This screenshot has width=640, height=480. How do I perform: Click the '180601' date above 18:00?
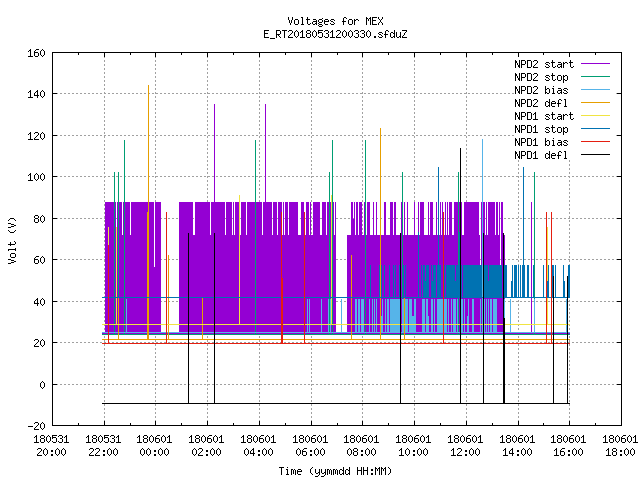[x=620, y=440]
